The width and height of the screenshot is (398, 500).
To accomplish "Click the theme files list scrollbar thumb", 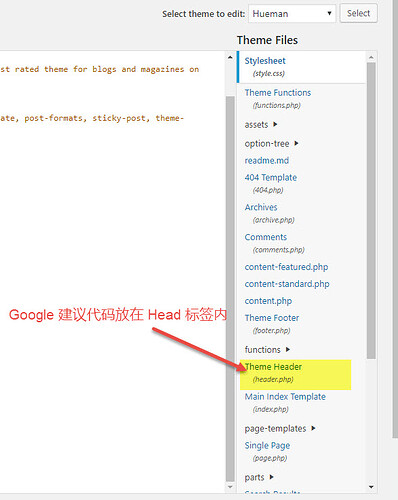I will [371, 211].
